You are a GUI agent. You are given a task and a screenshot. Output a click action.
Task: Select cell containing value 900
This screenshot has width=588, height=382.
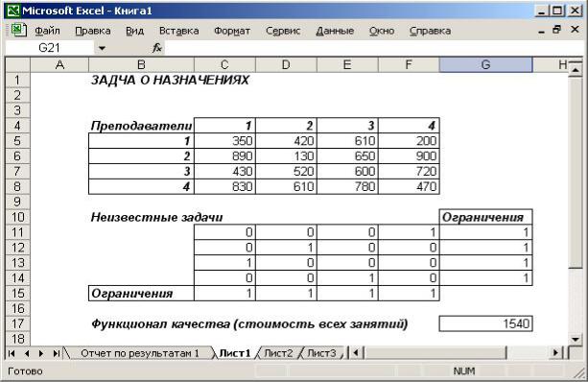pos(409,155)
